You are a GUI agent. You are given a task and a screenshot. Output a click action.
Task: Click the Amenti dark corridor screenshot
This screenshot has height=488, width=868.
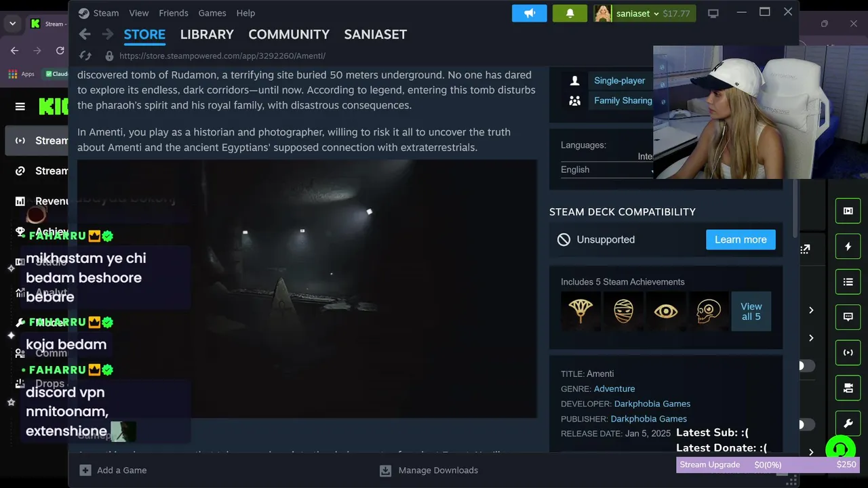coord(307,289)
